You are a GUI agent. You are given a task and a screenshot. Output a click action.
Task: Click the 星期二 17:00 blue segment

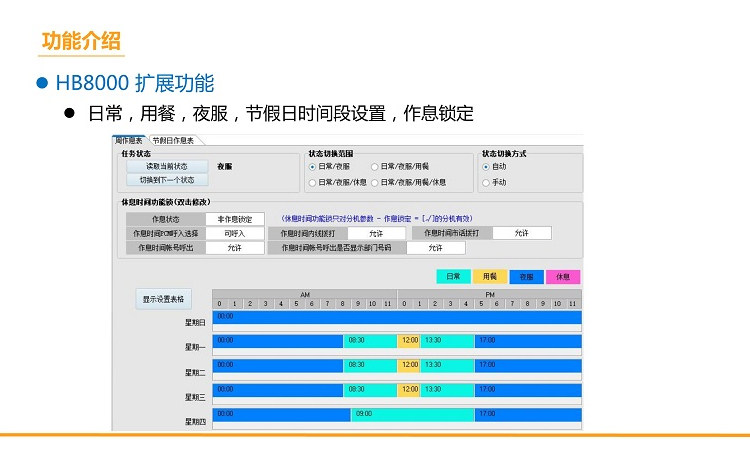click(529, 365)
